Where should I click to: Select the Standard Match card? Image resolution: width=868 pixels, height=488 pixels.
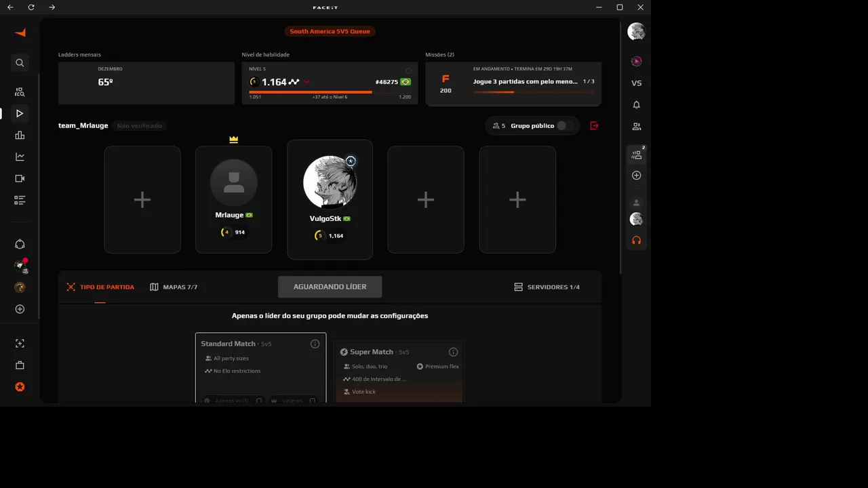(260, 368)
